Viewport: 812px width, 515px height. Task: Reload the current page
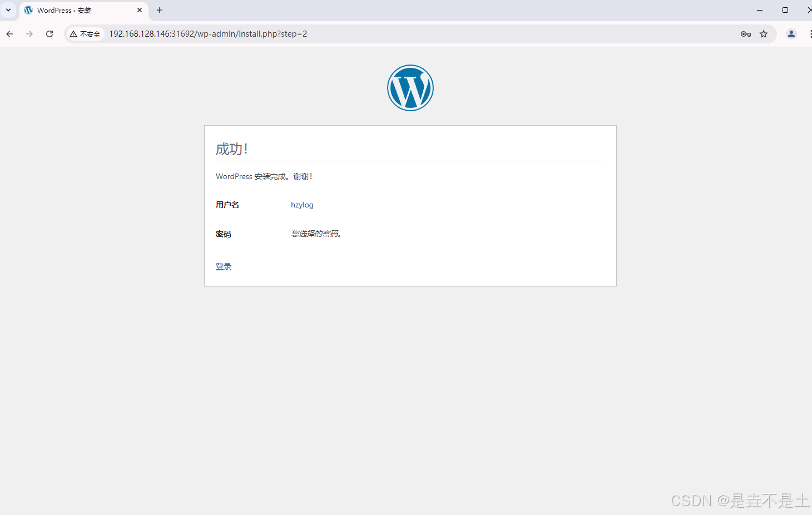click(49, 34)
